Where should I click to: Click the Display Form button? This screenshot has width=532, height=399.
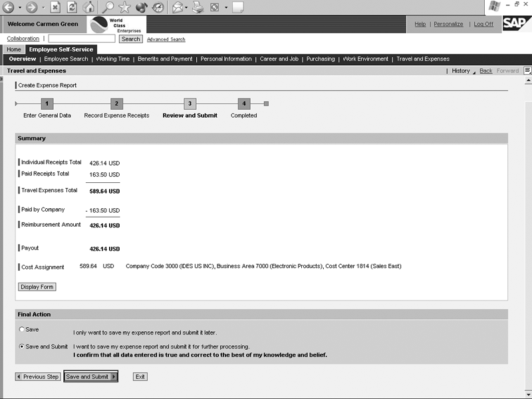[x=37, y=287]
